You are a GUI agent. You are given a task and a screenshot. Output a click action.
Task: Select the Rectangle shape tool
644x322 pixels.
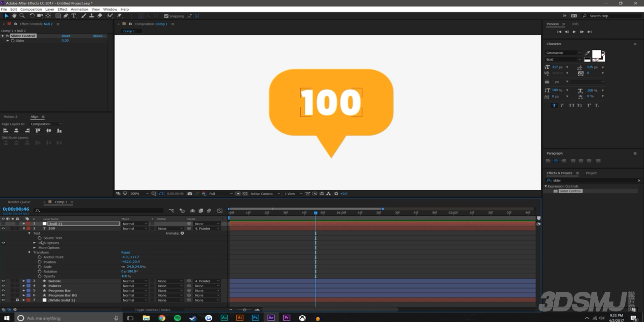coord(58,16)
